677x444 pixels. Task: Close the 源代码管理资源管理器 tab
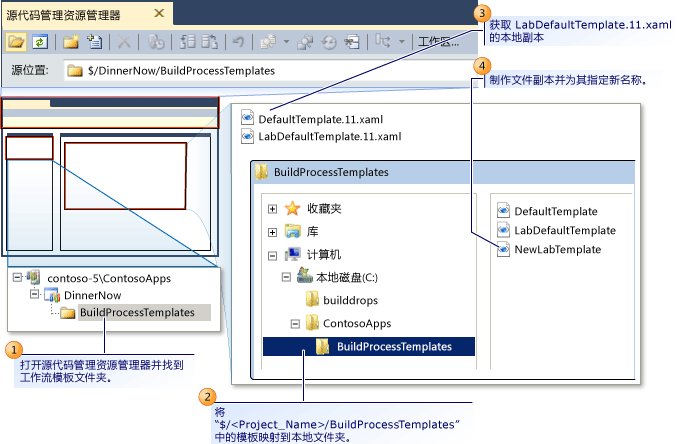pyautogui.click(x=159, y=13)
